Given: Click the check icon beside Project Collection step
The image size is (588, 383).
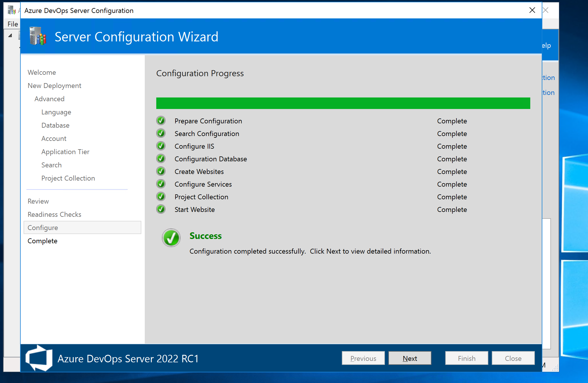Looking at the screenshot, I should 161,196.
